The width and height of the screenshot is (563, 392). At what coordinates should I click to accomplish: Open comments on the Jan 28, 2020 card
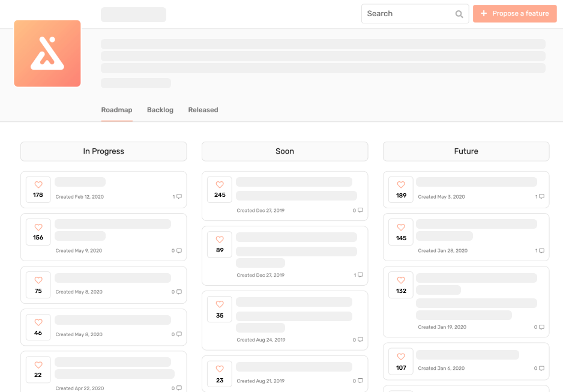pos(540,250)
